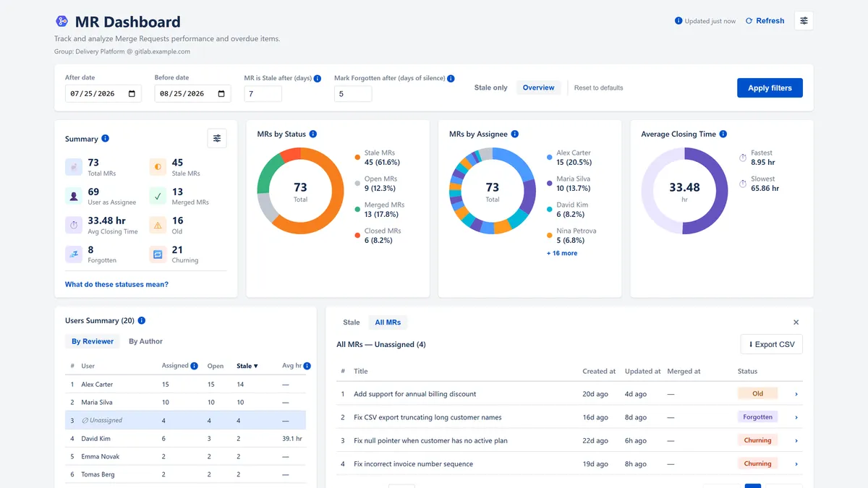The width and height of the screenshot is (868, 488).
Task: Click the Avg Closing Time stopwatch icon
Action: pos(74,225)
